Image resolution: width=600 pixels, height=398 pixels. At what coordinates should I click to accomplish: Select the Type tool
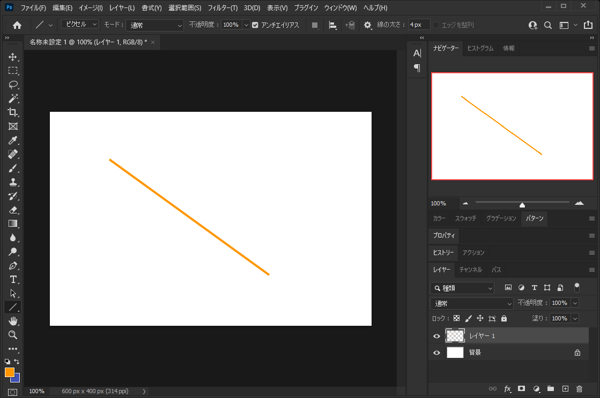click(x=13, y=279)
